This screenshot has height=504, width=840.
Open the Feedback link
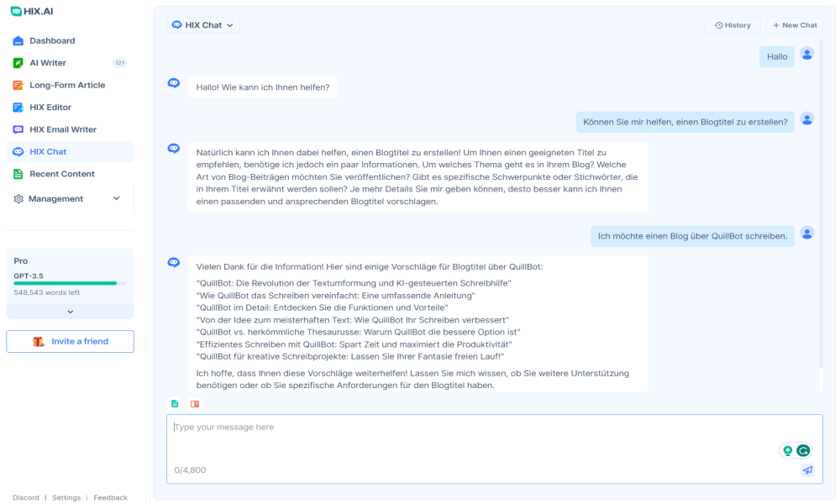pyautogui.click(x=110, y=497)
